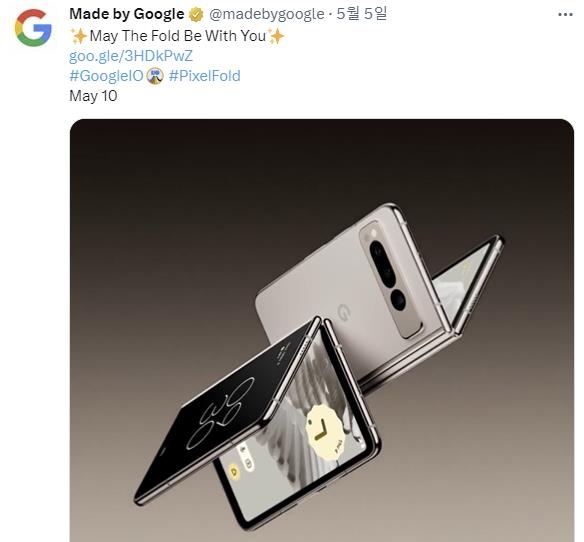584x542 pixels.
Task: Click the GoogleIO hashtag emoji icon
Action: click(155, 76)
